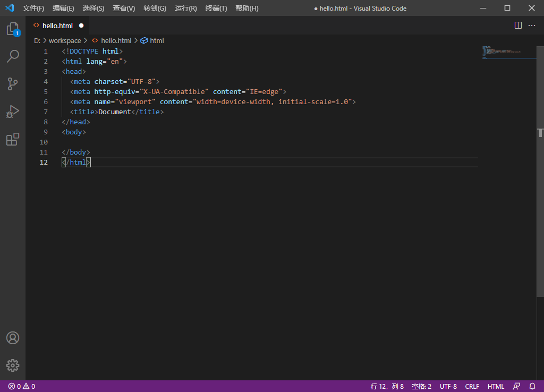Click "width=device-width, initial-scale=1.0" string
The height and width of the screenshot is (392, 544).
pyautogui.click(x=273, y=101)
